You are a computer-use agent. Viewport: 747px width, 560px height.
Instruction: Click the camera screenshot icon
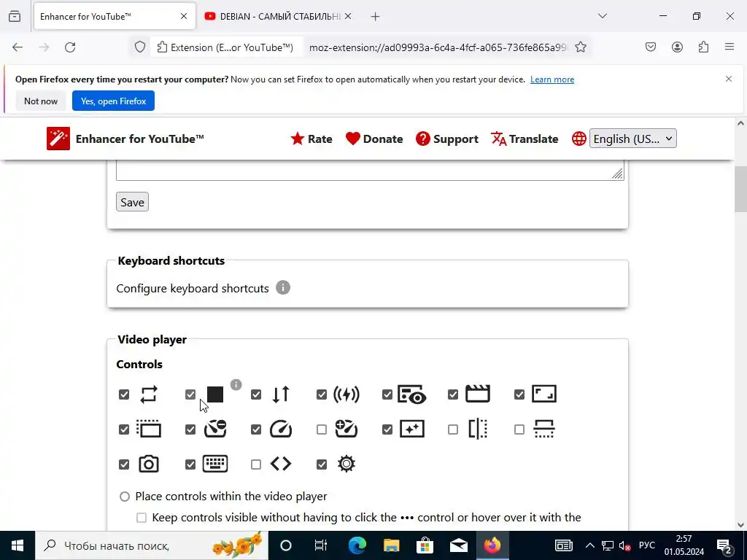click(149, 464)
